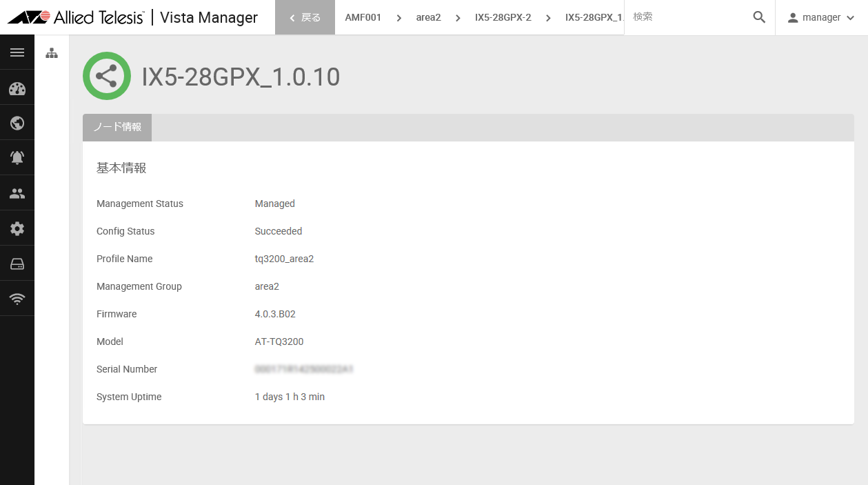Go to area2 breadcrumb
The width and height of the screenshot is (868, 485).
(x=428, y=17)
